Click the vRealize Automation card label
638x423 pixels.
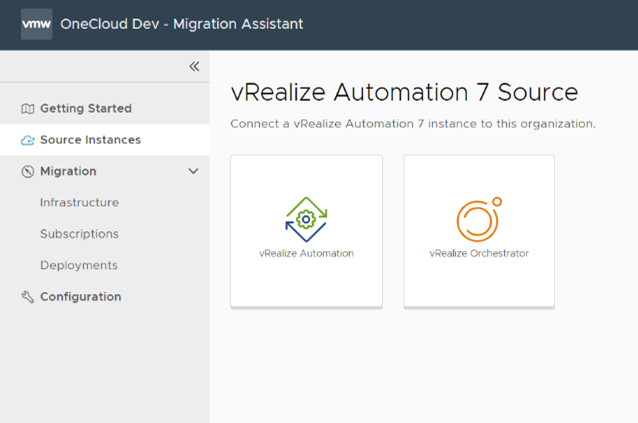pyautogui.click(x=306, y=253)
